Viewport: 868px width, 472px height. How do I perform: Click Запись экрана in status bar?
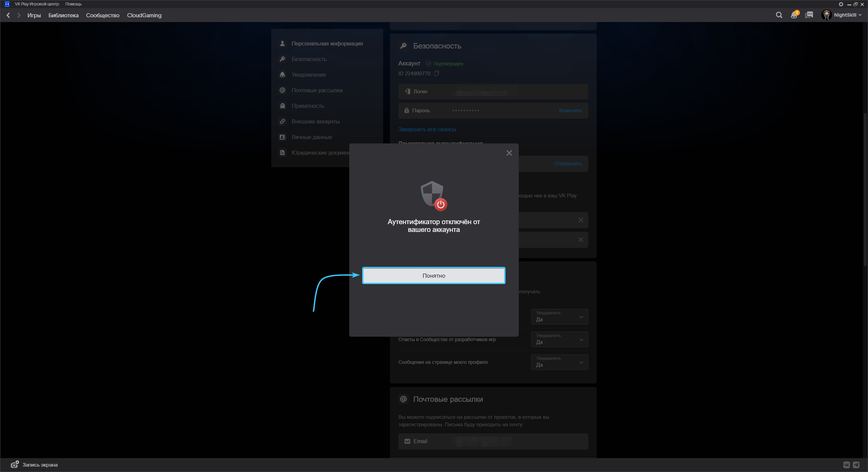[40, 465]
